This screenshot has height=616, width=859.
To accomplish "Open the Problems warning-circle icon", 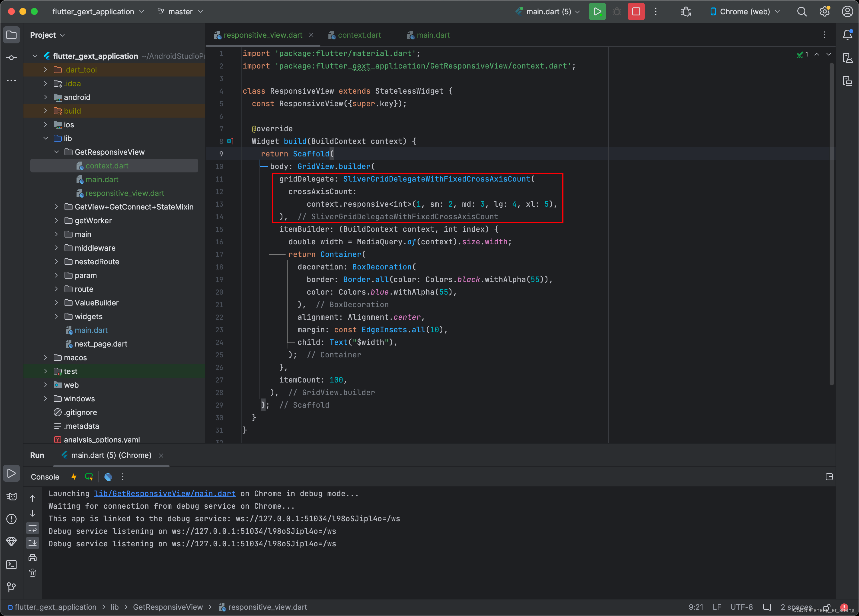I will point(11,519).
